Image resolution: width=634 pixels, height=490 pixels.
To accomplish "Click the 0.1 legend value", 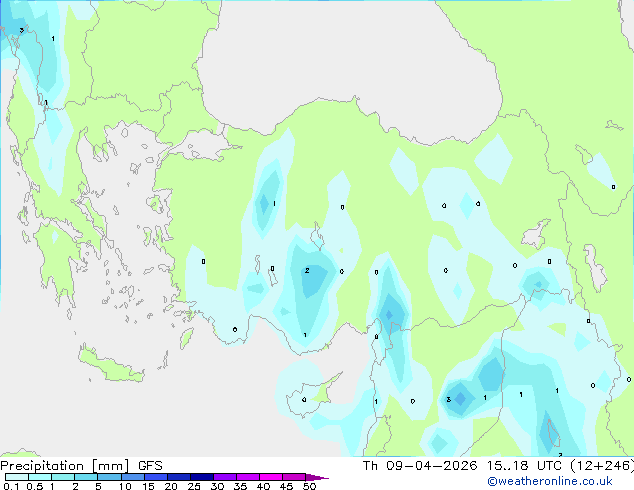I will click(11, 486).
